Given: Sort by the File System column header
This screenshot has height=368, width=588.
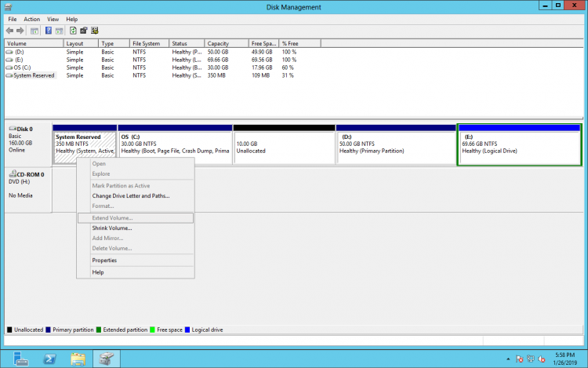Looking at the screenshot, I should pyautogui.click(x=149, y=43).
